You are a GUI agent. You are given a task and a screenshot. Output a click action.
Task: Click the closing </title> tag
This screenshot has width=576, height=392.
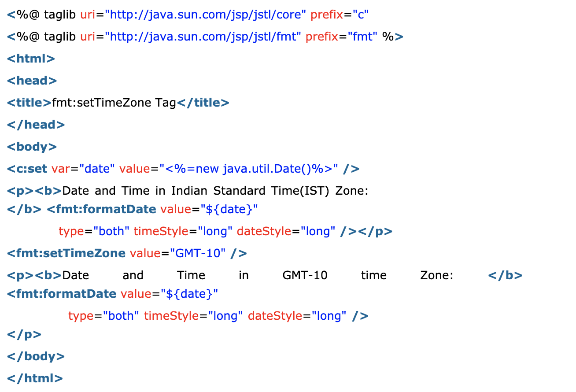(x=203, y=103)
